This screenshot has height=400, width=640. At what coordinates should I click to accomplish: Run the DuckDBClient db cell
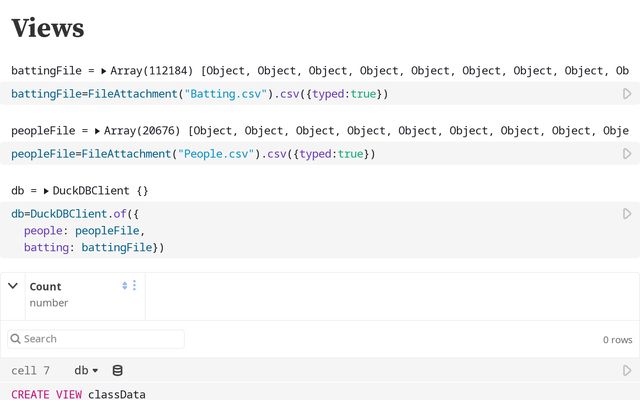(627, 214)
